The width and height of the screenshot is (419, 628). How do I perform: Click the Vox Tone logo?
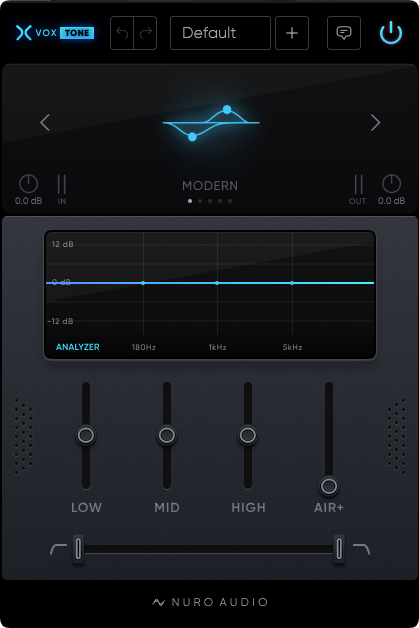(55, 33)
